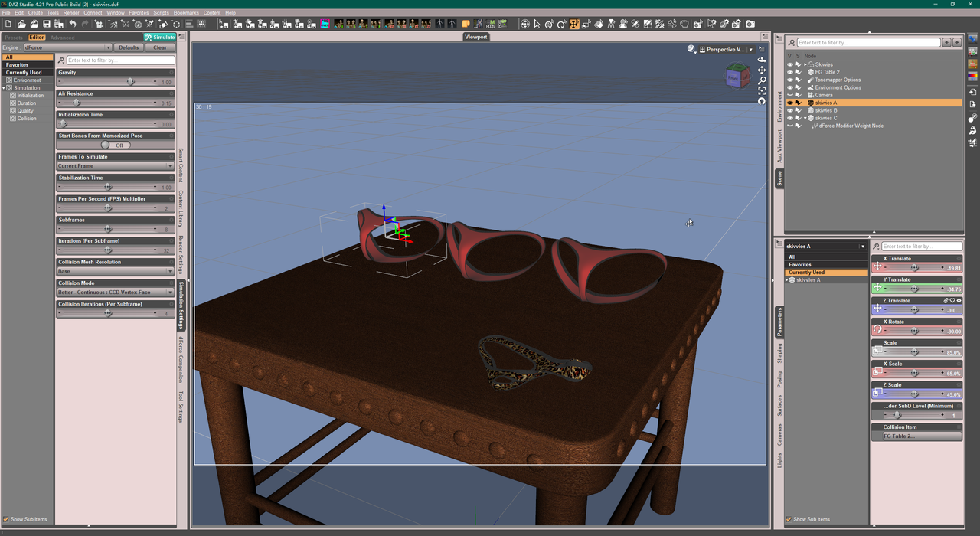Viewport: 980px width, 536px height.
Task: Click the Simulate button
Action: tap(160, 37)
